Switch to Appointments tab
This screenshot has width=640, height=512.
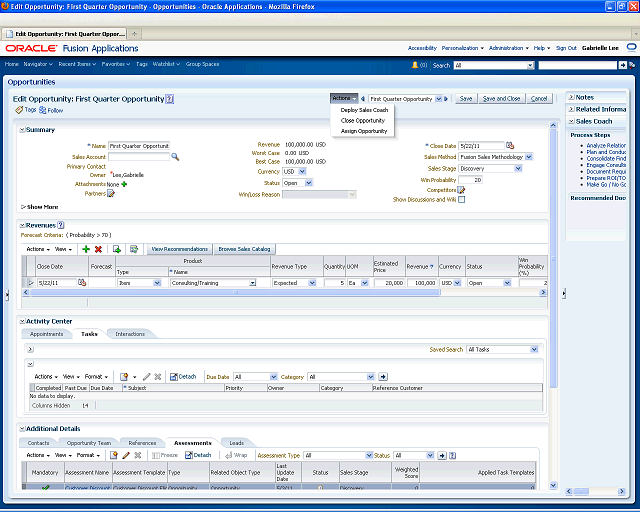(x=47, y=334)
